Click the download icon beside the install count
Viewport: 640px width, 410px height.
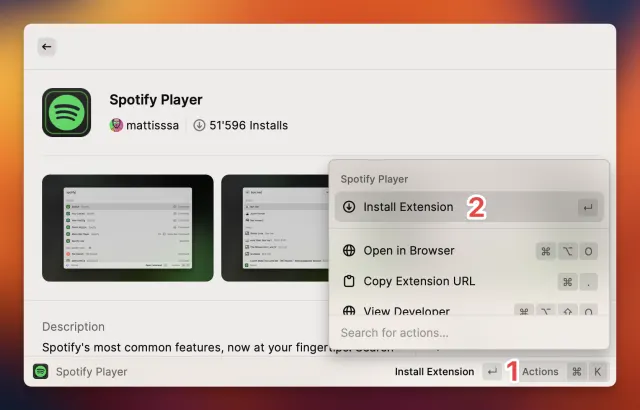pos(199,125)
